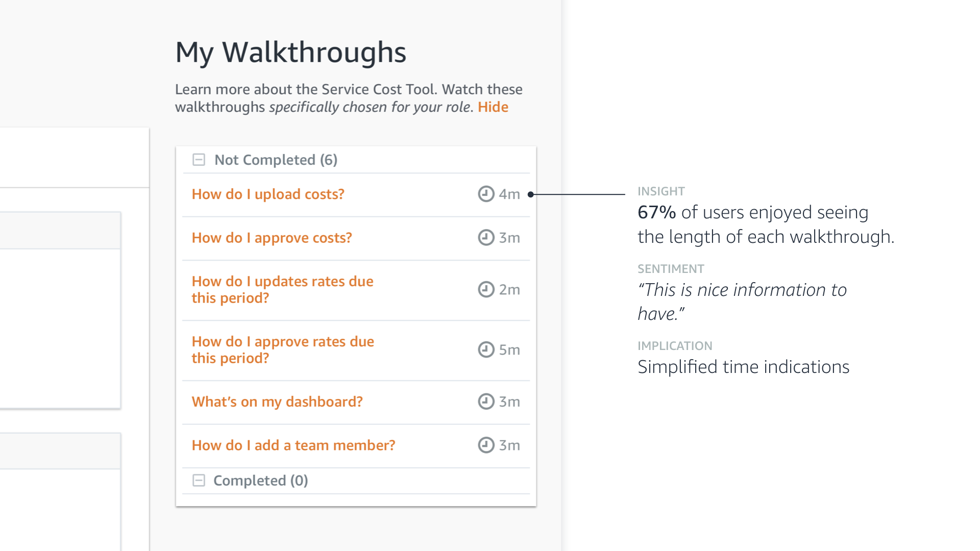The height and width of the screenshot is (551, 980).
Task: Click the 'My Walkthroughs' heading
Action: (x=290, y=52)
